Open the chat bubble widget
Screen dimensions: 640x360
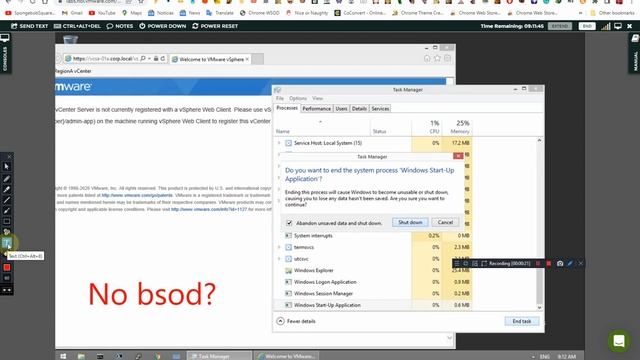click(619, 340)
